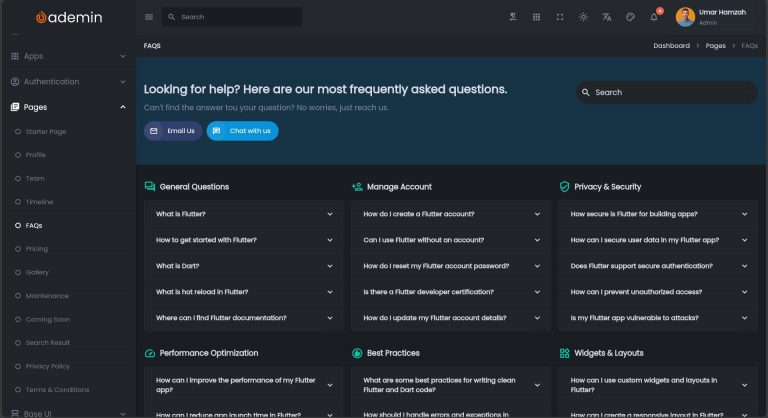
Task: Expand "What is Dart?" question
Action: [244, 266]
